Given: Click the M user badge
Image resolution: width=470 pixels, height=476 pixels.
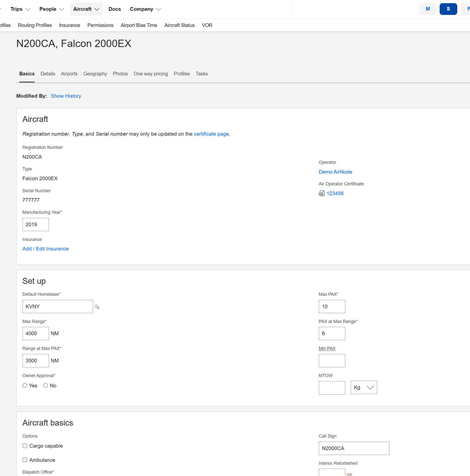Looking at the screenshot, I should (428, 9).
